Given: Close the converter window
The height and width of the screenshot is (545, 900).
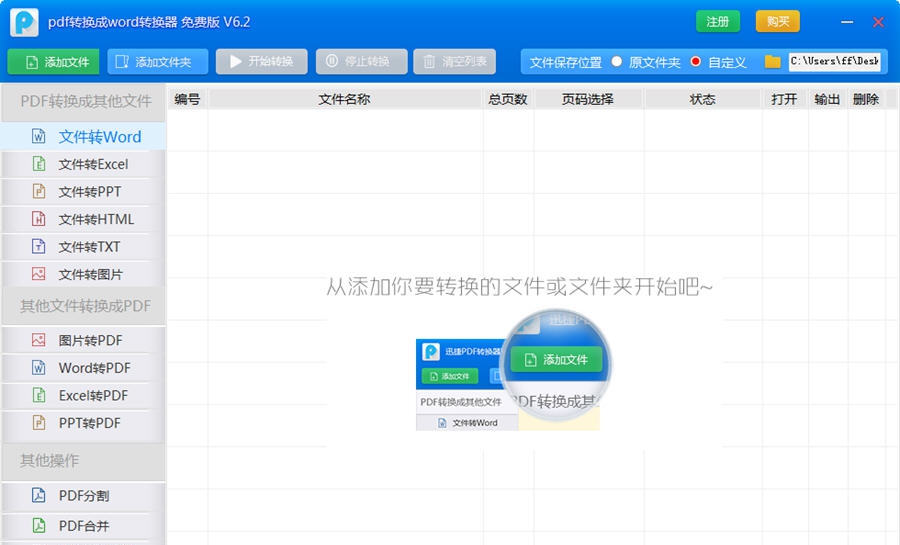Looking at the screenshot, I should 878,22.
